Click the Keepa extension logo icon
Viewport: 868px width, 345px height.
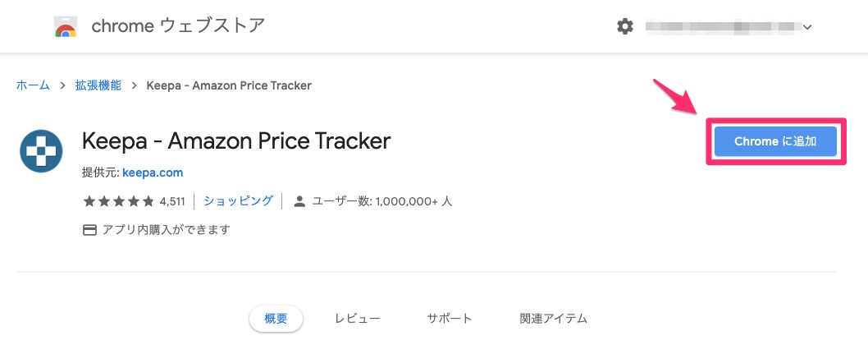[x=41, y=151]
